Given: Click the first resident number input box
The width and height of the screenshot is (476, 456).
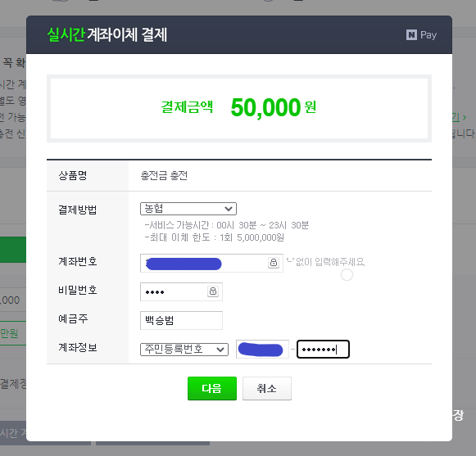Looking at the screenshot, I should tap(262, 350).
